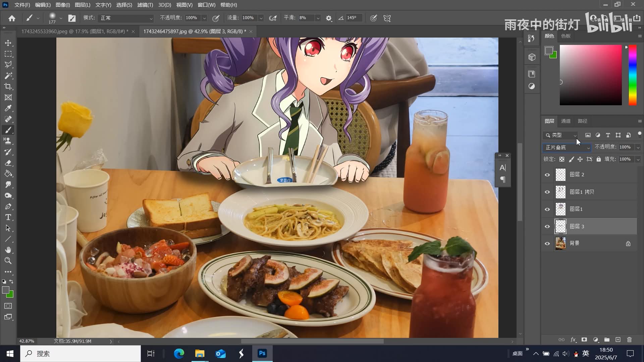Select the Zoom tool
644x362 pixels.
point(8,261)
